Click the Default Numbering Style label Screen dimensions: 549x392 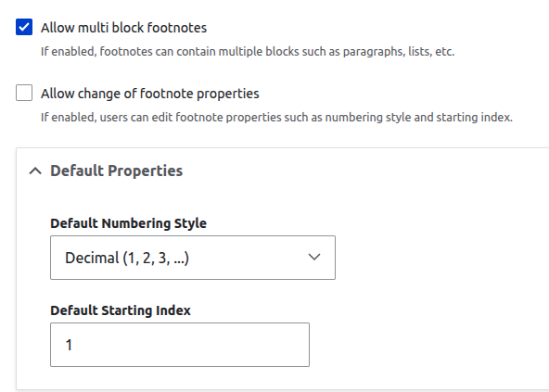coord(129,223)
